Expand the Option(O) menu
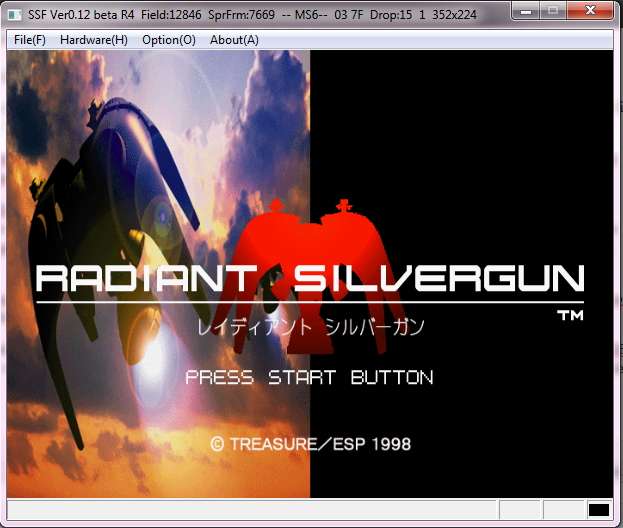Image resolution: width=623 pixels, height=528 pixels. pos(169,40)
